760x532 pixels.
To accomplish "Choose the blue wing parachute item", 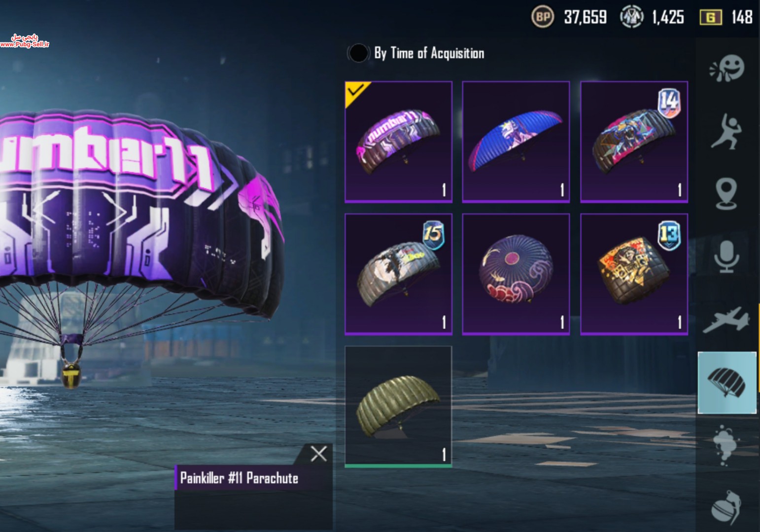I will (516, 142).
